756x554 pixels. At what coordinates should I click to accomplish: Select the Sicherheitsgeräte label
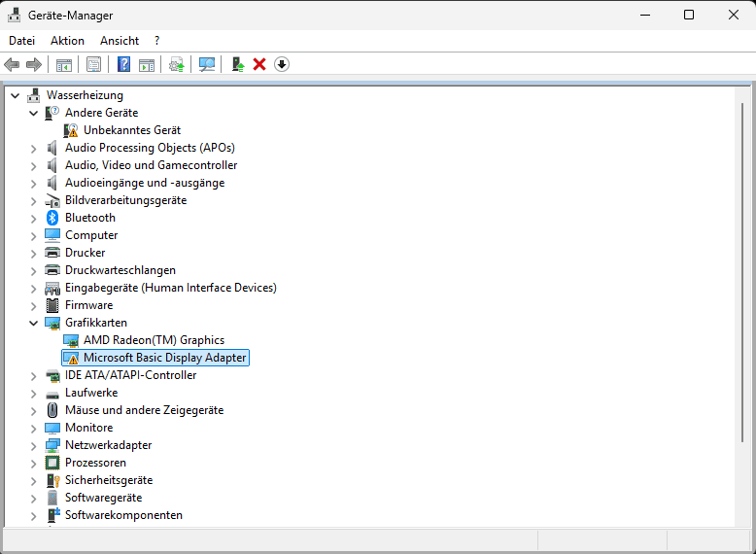pyautogui.click(x=109, y=480)
